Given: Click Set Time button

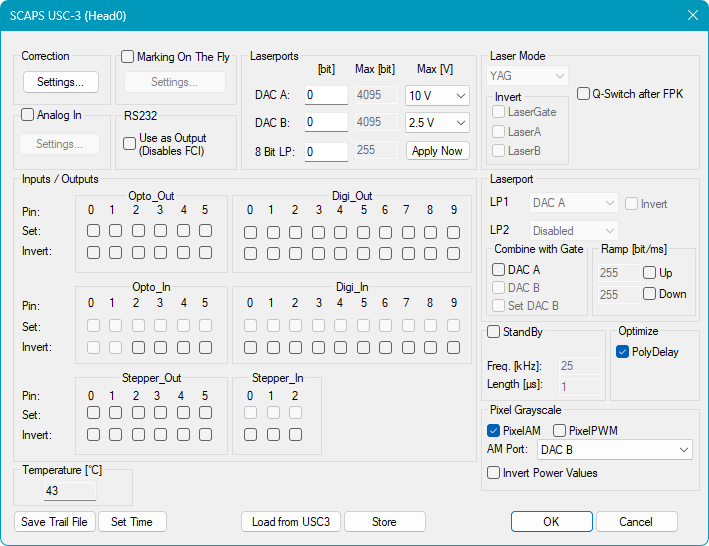Looking at the screenshot, I should [x=132, y=522].
